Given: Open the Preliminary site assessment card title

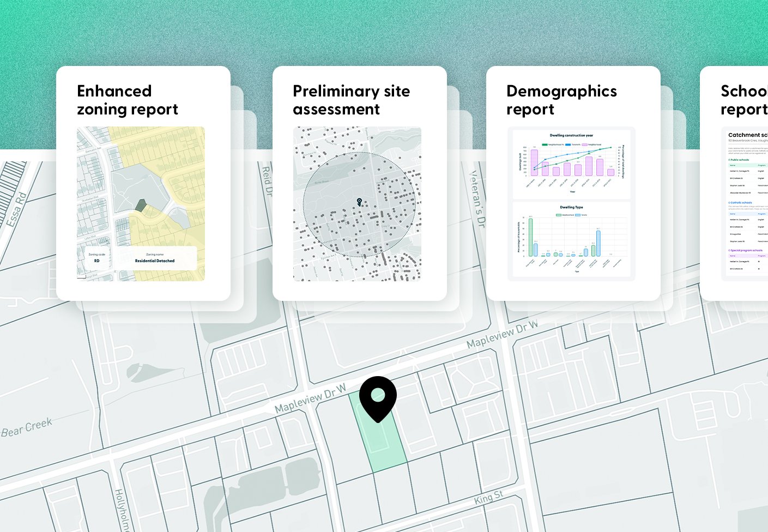Looking at the screenshot, I should click(x=352, y=100).
